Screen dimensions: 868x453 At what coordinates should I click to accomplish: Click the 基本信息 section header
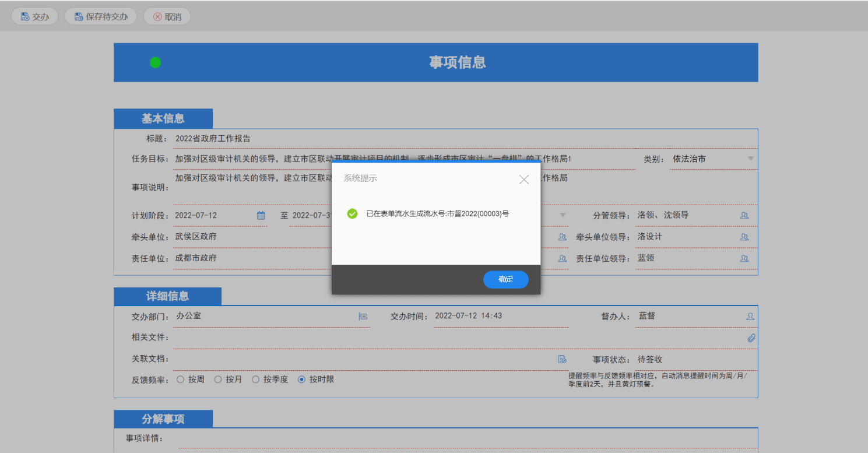(x=163, y=118)
